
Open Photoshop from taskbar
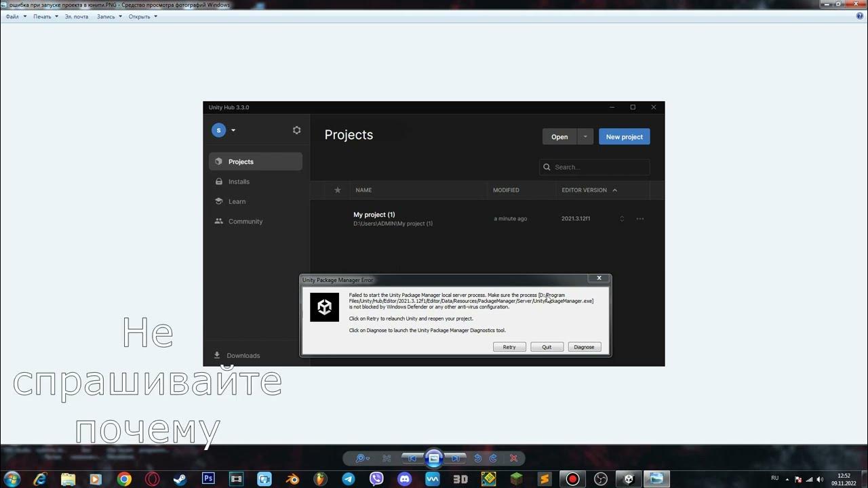click(208, 479)
